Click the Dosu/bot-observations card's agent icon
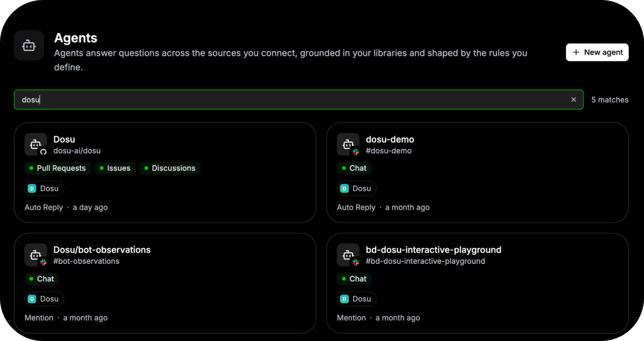 [x=36, y=255]
